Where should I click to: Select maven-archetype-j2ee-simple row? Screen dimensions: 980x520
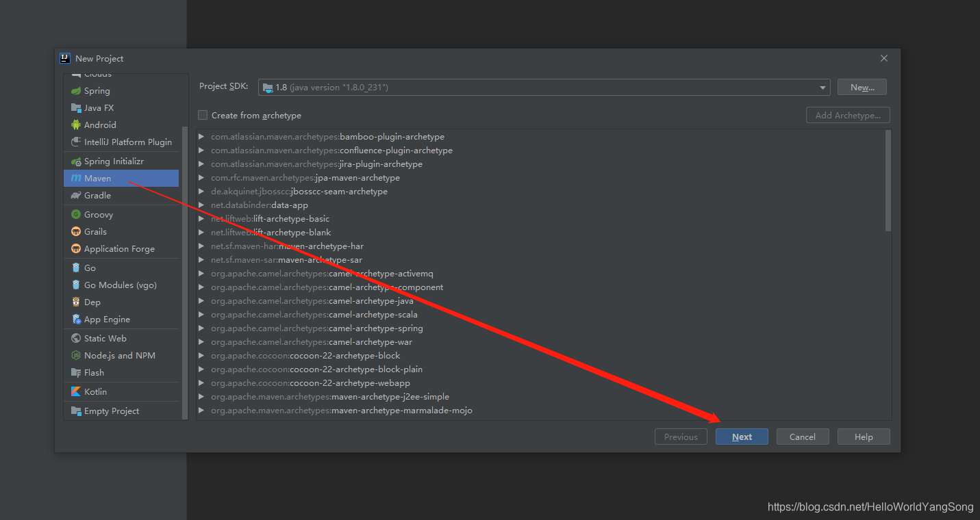pyautogui.click(x=544, y=397)
